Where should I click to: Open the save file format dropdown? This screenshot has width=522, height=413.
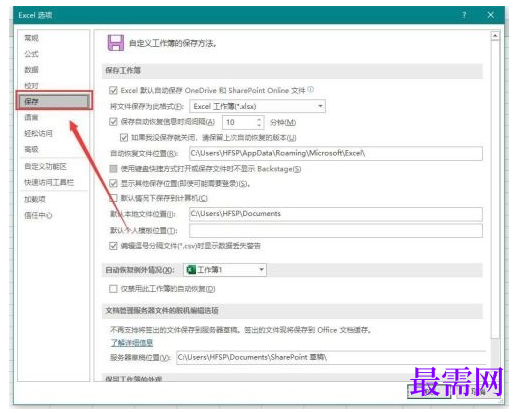tap(257, 106)
